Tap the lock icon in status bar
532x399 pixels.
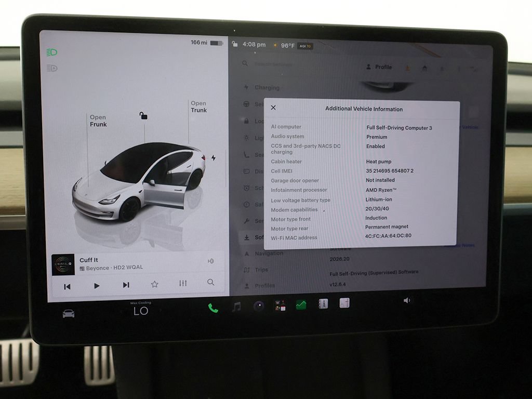pyautogui.click(x=234, y=44)
